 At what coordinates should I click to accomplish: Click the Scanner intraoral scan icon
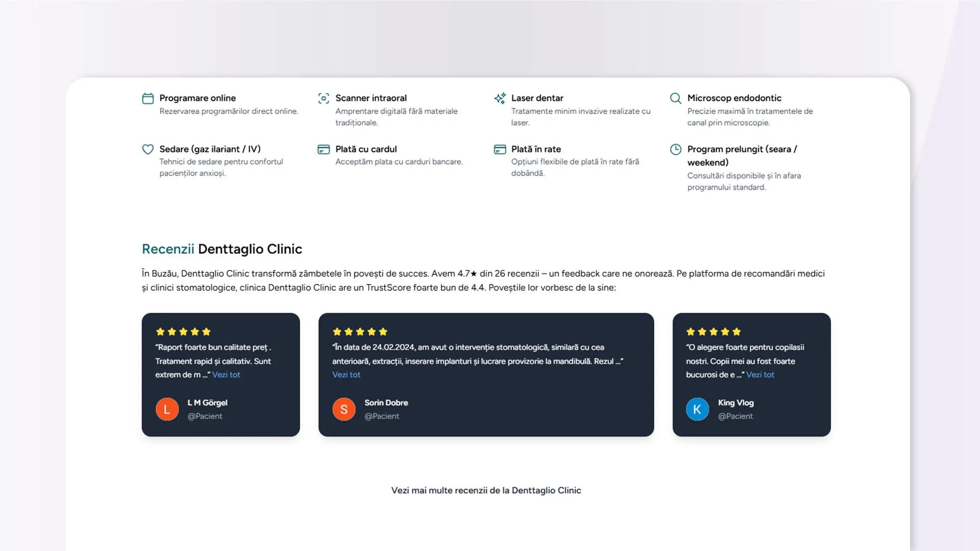click(324, 98)
